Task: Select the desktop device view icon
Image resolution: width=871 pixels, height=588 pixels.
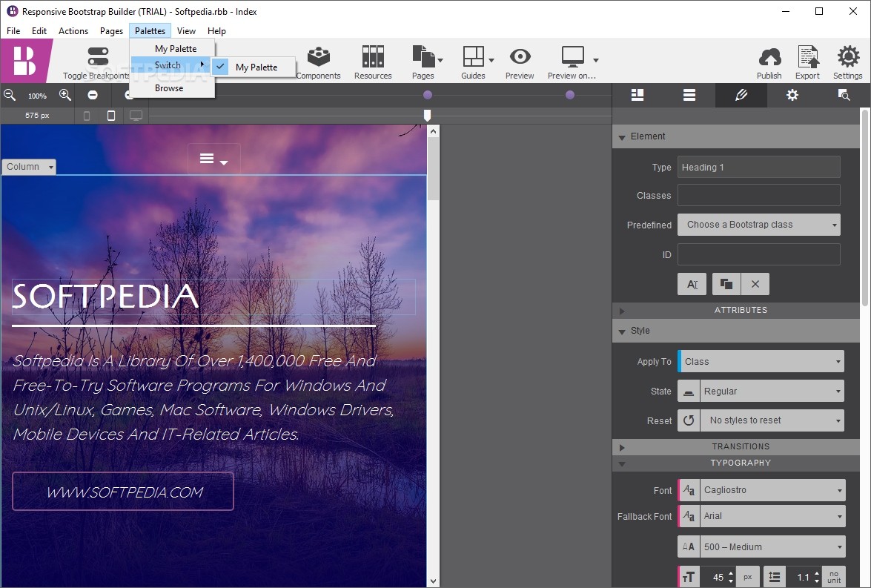Action: tap(136, 116)
